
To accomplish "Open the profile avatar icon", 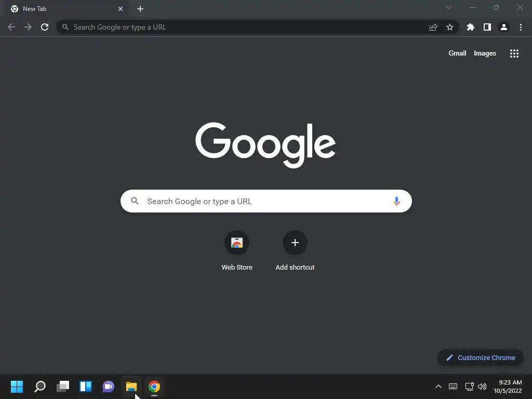I will [x=504, y=27].
